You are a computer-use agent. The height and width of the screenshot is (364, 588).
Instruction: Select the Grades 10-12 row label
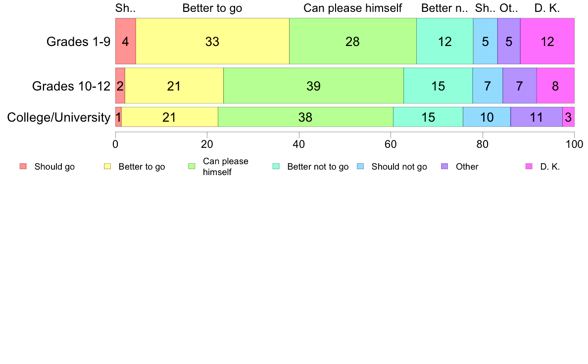click(x=71, y=86)
